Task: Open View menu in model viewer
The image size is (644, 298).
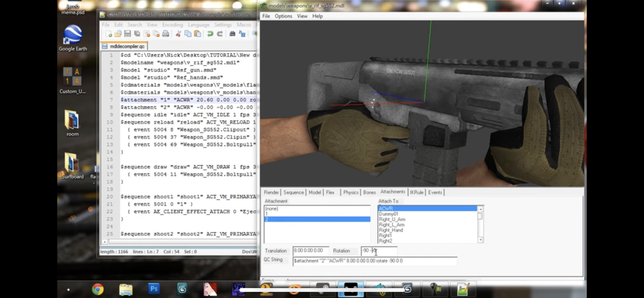Action: [x=302, y=16]
